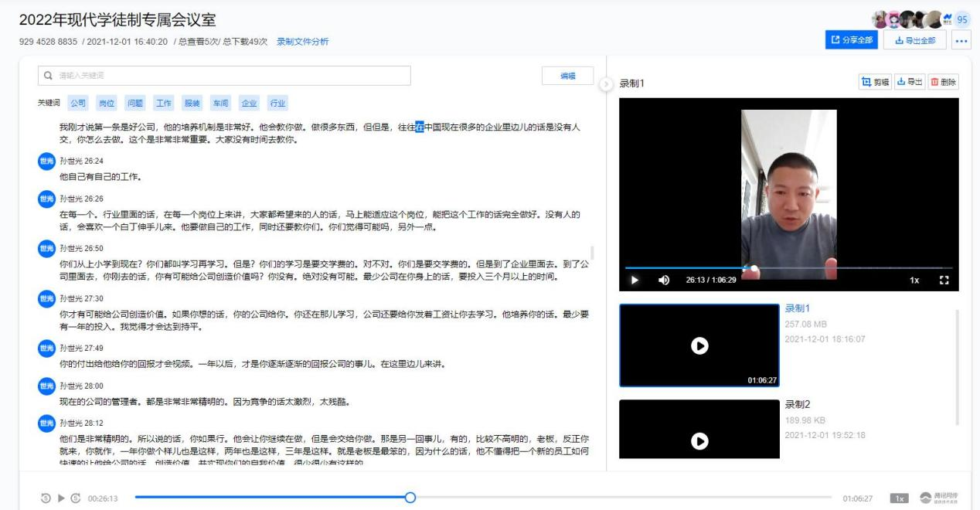This screenshot has height=510, width=980.
Task: Collapse the transcript panel with arrow chevron
Action: [x=607, y=83]
